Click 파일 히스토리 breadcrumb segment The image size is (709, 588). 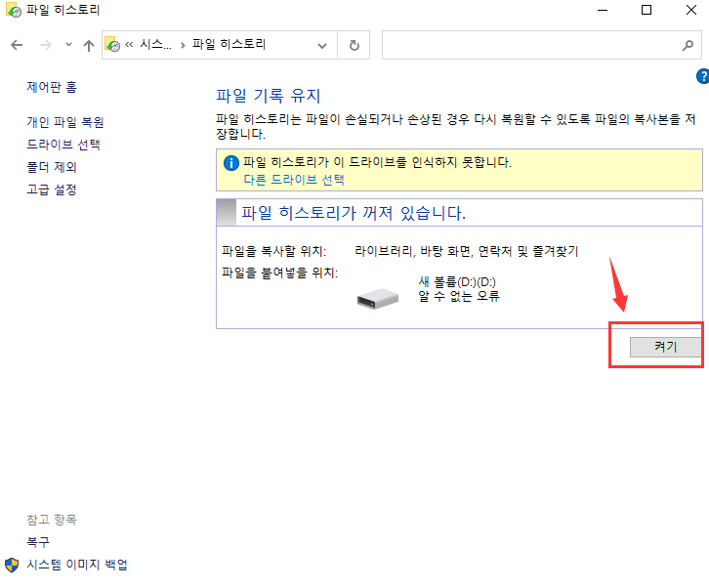tap(229, 44)
